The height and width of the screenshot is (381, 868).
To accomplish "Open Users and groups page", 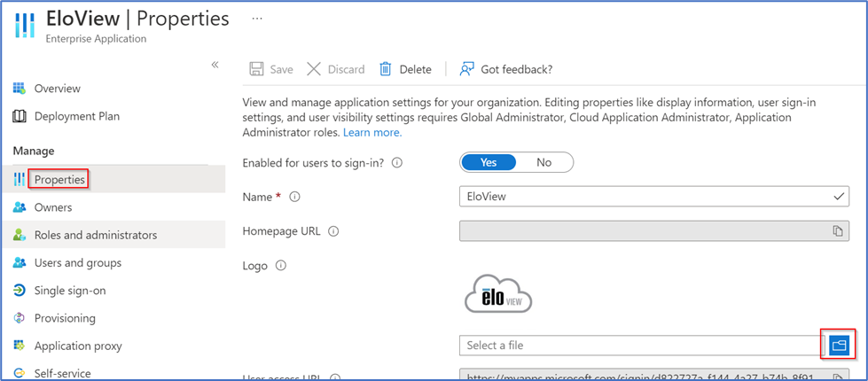I will click(x=77, y=262).
